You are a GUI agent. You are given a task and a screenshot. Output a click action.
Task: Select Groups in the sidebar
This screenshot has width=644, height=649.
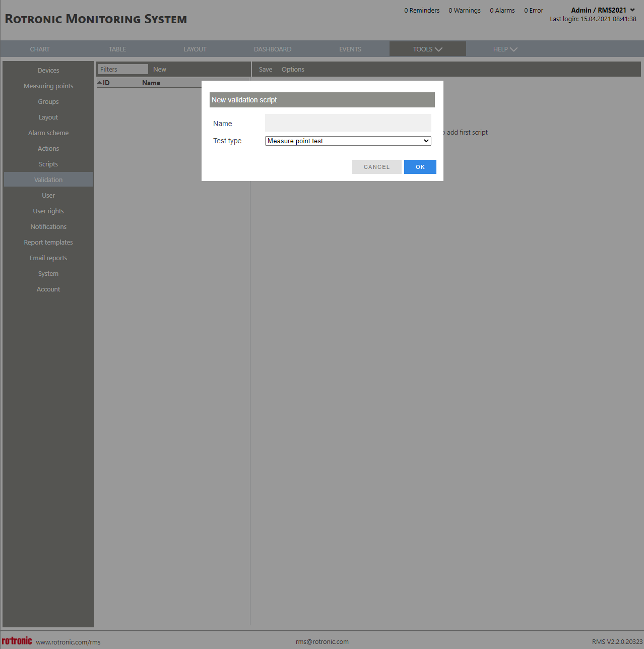click(x=48, y=101)
